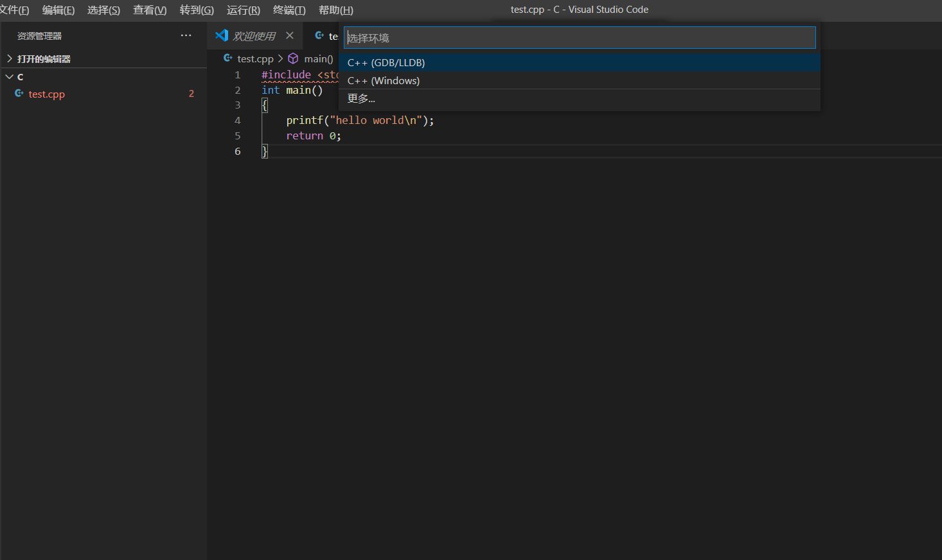Viewport: 942px width, 560px height.
Task: Open the 查看(V) menu
Action: coord(150,10)
